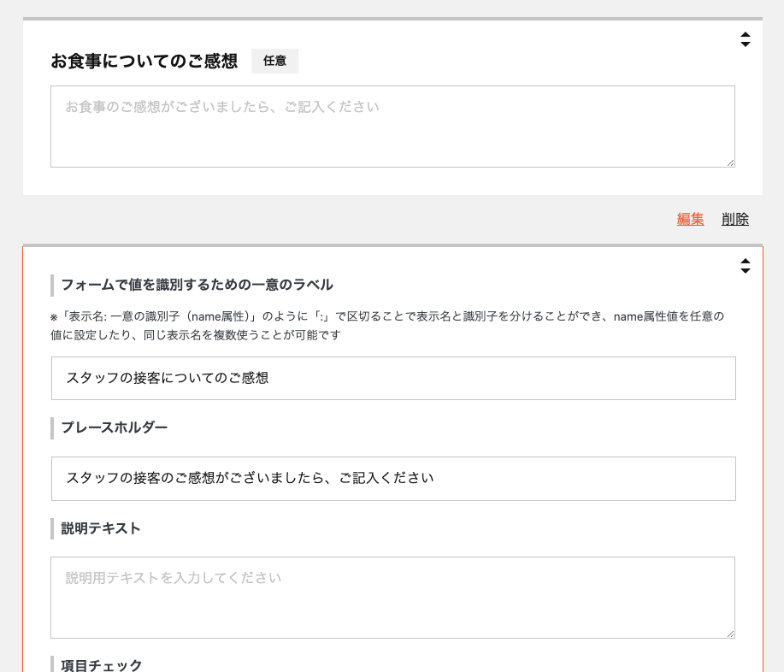This screenshot has width=784, height=672.
Task: Open 編集 for the meal feedback field
Action: point(690,219)
